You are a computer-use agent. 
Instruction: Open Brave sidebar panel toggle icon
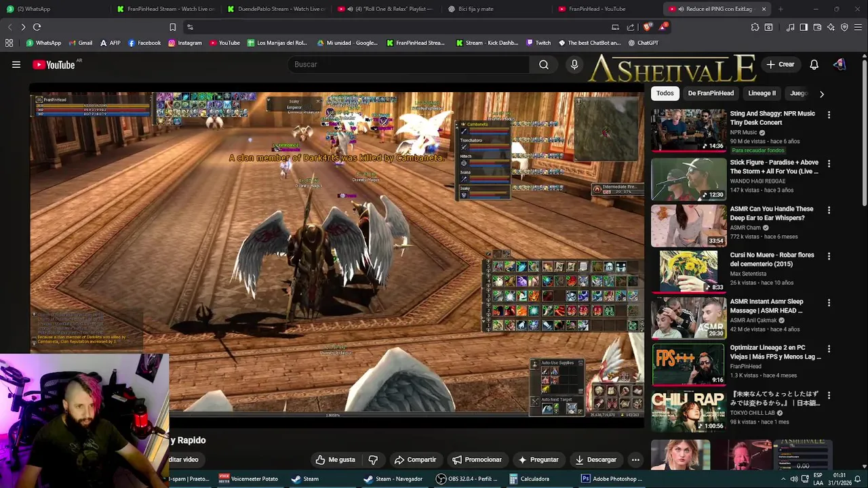[804, 27]
